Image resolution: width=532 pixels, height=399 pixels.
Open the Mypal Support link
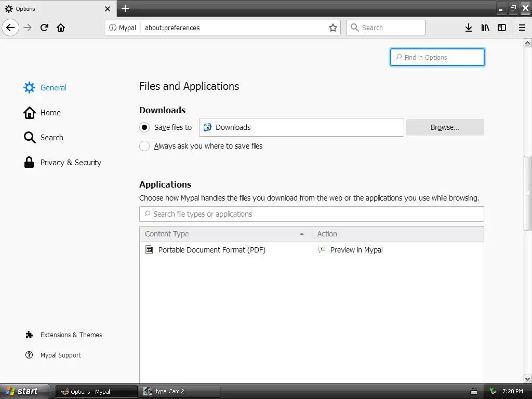[x=60, y=355]
